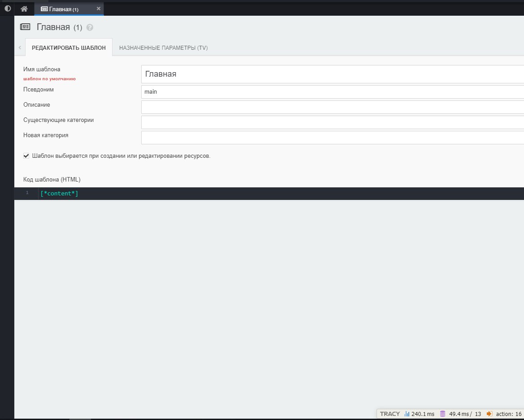Click the Код шаблона (HTML) label
524x420 pixels.
pos(52,179)
